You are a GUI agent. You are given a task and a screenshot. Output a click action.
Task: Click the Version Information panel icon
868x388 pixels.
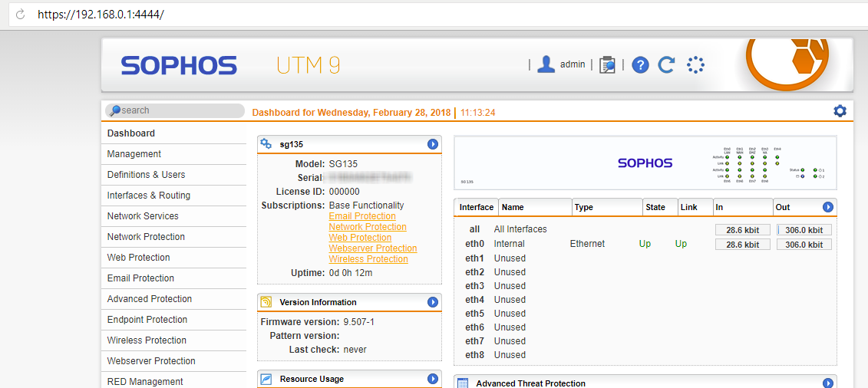point(266,302)
